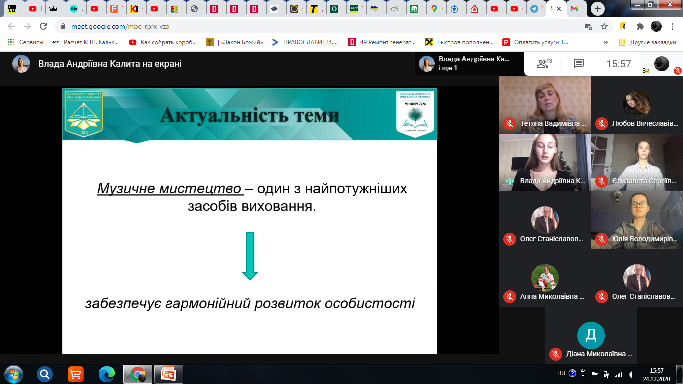Open the Meet participants list icon
683x384 pixels.
point(543,64)
